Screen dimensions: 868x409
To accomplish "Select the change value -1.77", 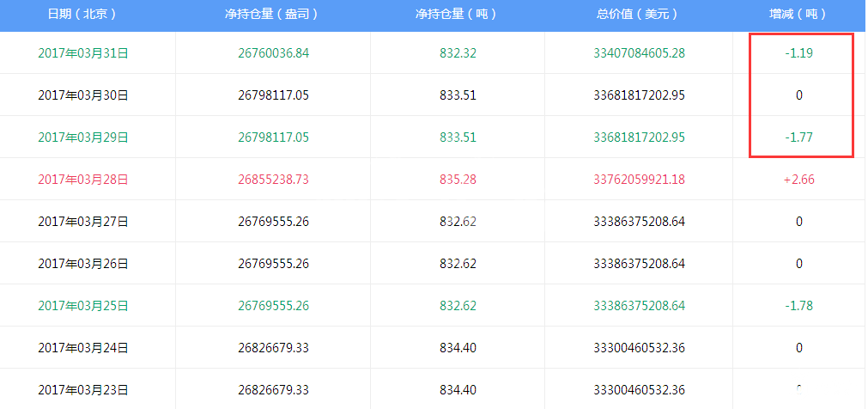I will tap(798, 137).
